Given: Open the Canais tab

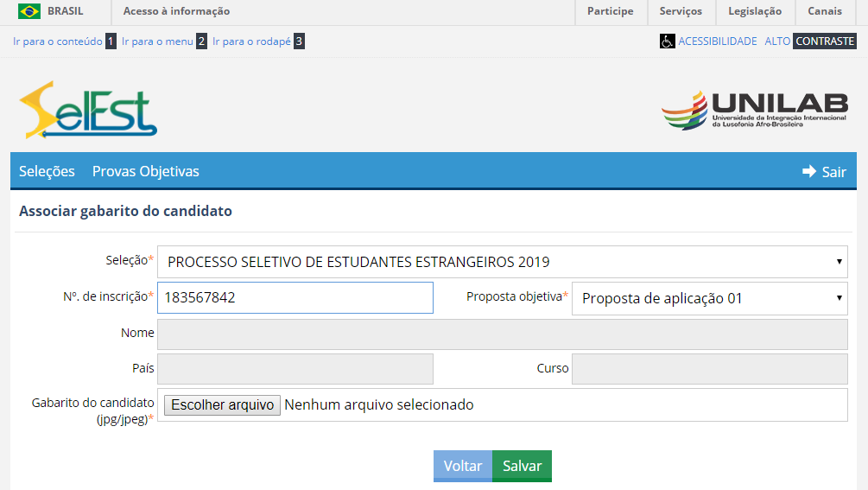Looking at the screenshot, I should pos(824,11).
